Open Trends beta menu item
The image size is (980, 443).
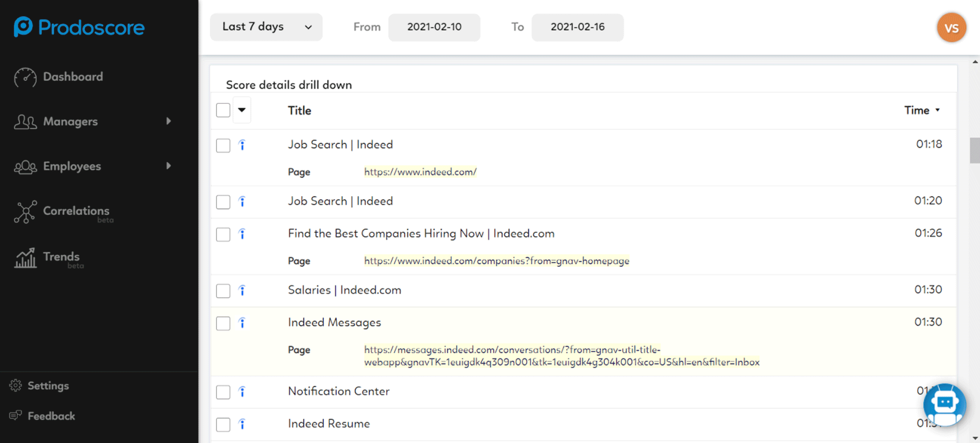click(x=61, y=257)
